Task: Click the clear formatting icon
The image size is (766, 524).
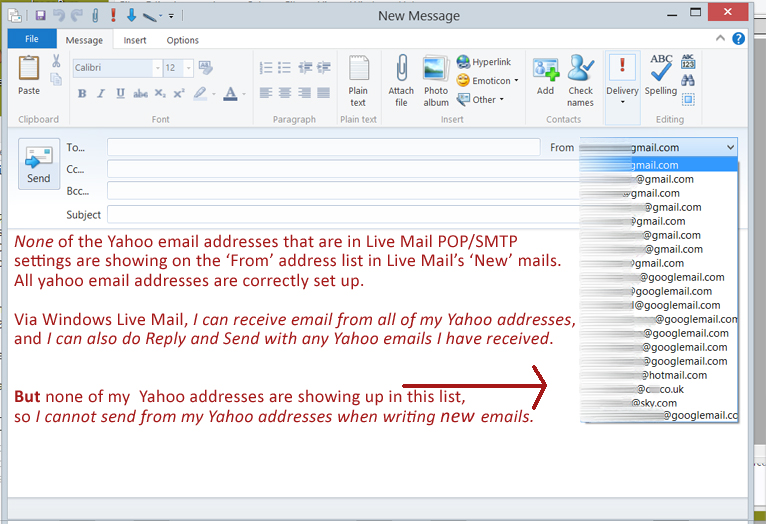Action: pos(205,68)
